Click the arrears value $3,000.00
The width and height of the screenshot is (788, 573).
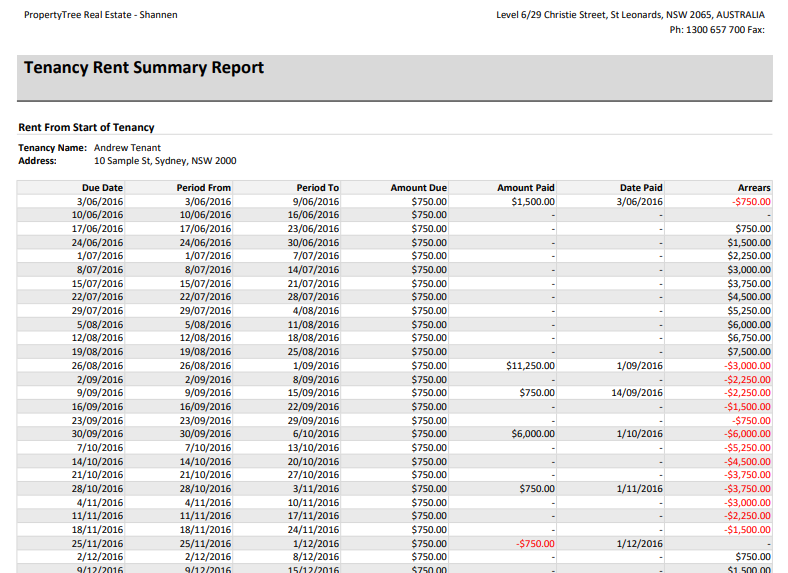pos(749,269)
